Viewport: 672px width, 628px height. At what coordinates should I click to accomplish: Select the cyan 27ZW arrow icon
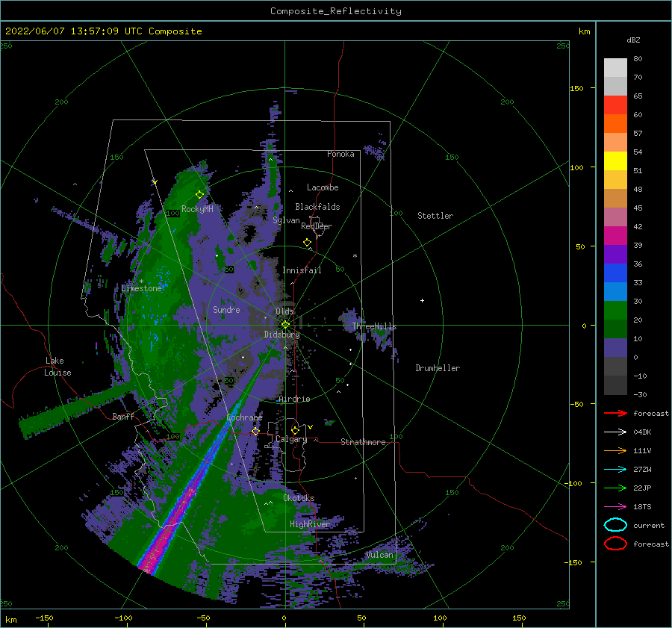point(615,470)
